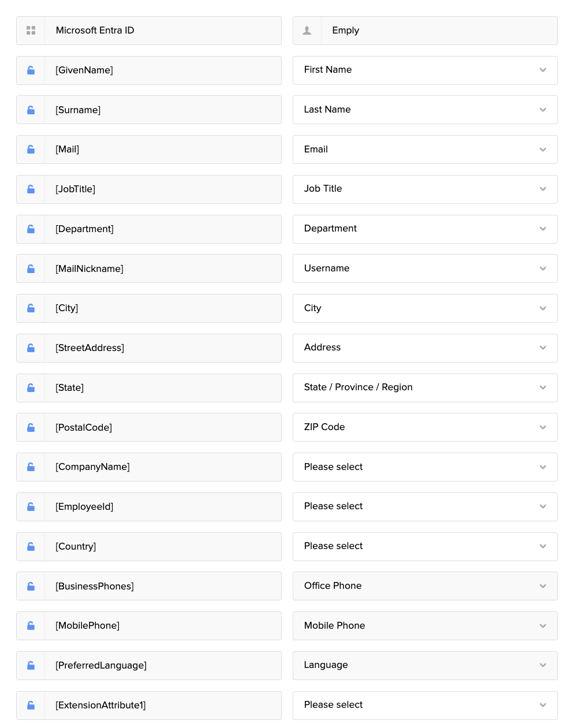Open the Please select dropdown for [EmployeeId]
Screen dimensions: 571x728
424,507
